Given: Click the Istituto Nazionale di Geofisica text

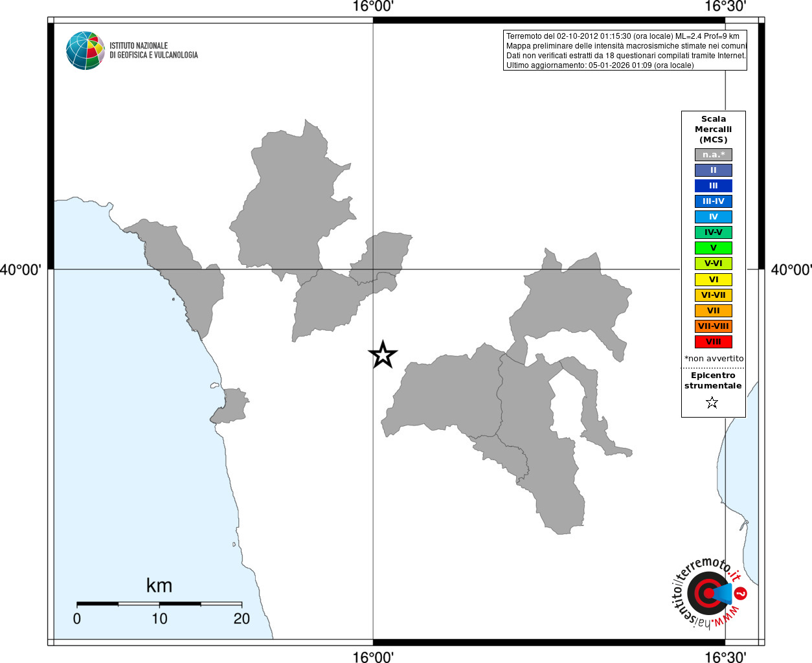Looking at the screenshot, I should [153, 51].
